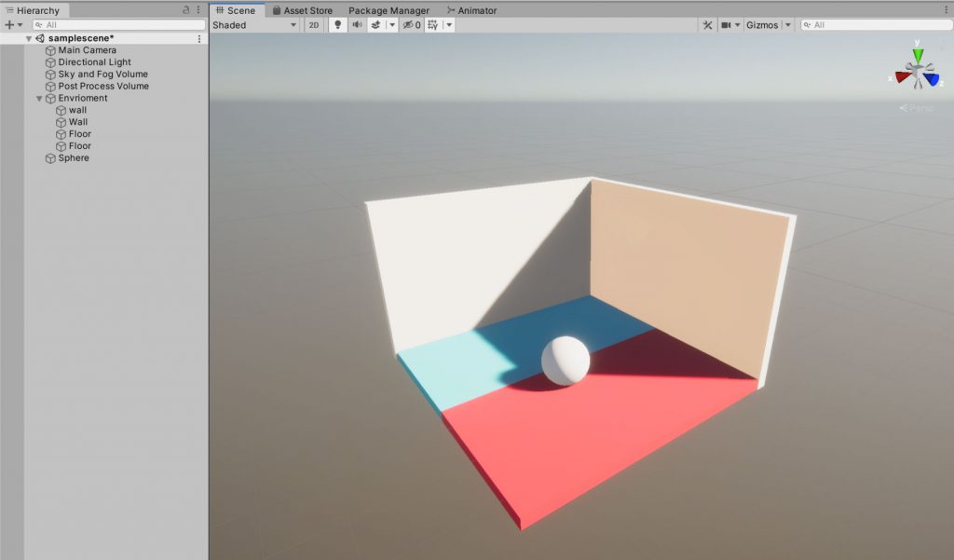
Task: Click the Hierarchy panel lock icon
Action: (186, 10)
